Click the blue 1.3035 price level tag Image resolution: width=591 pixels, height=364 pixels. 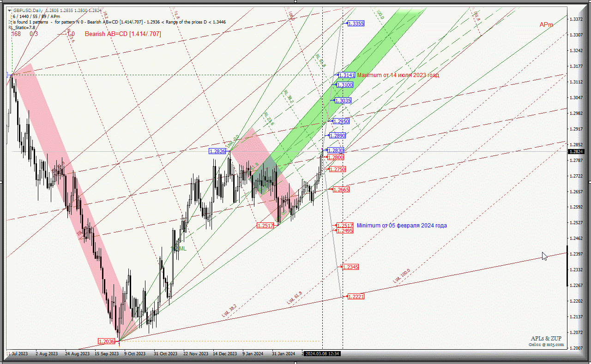click(x=343, y=101)
